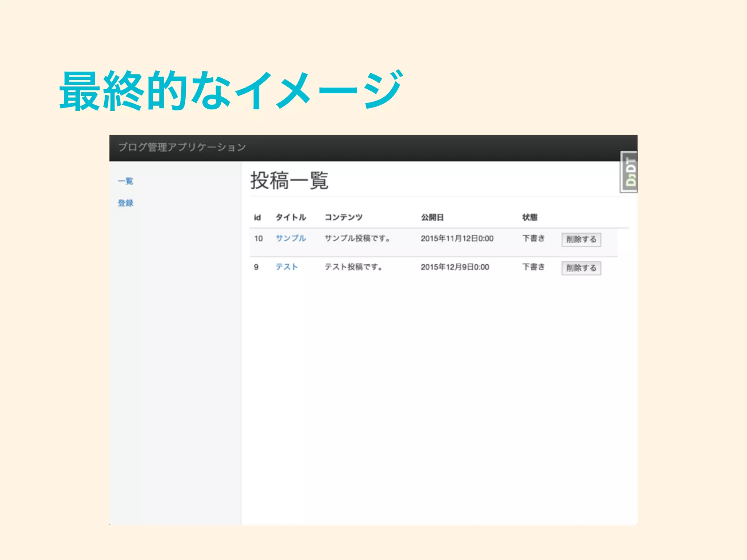Viewport: 747px width, 560px height.
Task: Select the id cell showing 9
Action: click(256, 267)
